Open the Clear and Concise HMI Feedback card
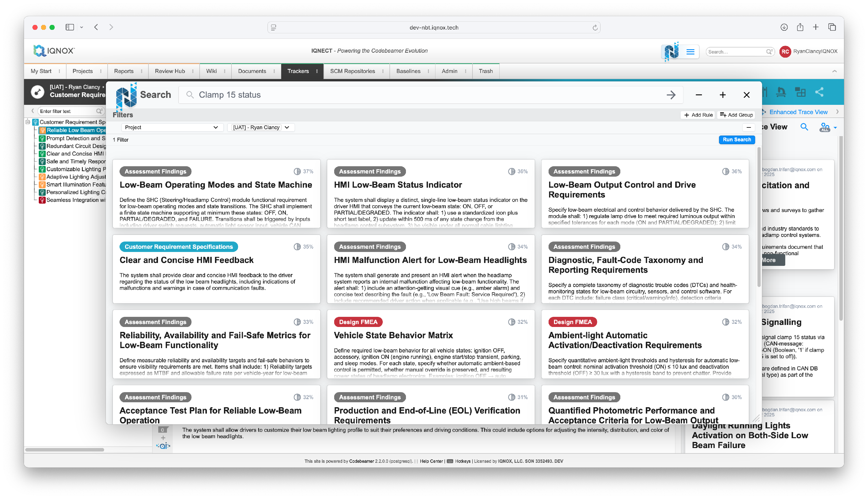Image resolution: width=868 pixels, height=499 pixels. 186,260
